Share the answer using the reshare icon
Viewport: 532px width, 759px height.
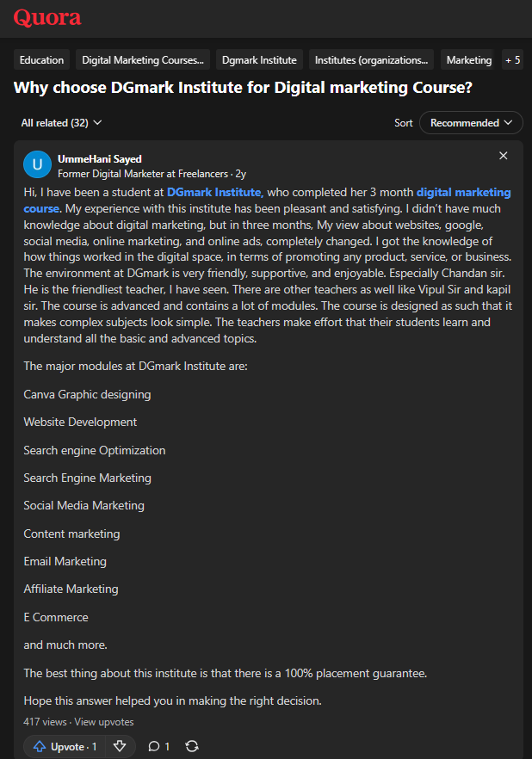pos(192,746)
